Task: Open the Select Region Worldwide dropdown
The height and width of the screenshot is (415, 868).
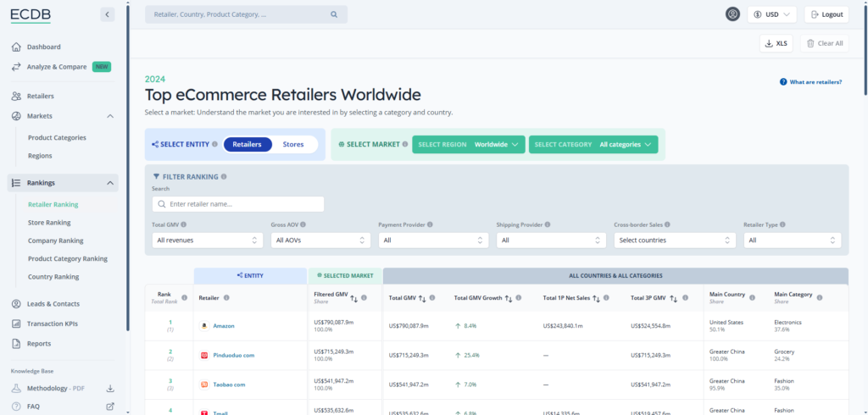Action: coord(469,145)
